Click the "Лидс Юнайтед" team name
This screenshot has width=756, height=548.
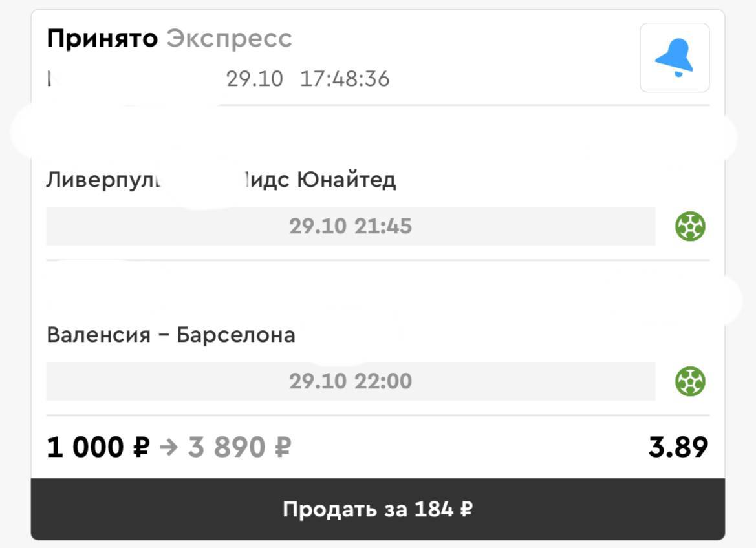(320, 180)
